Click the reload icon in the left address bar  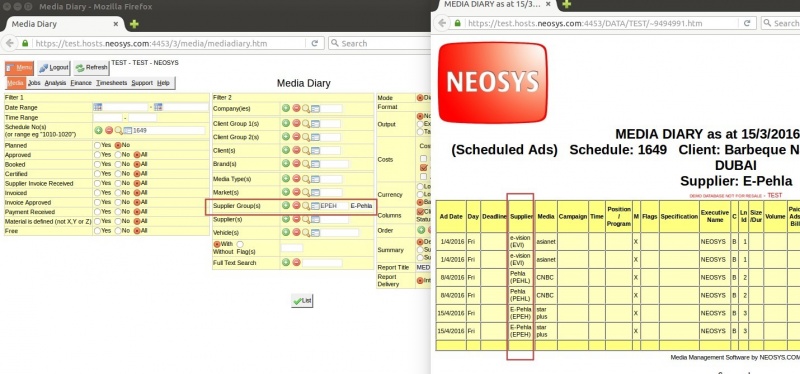click(x=315, y=43)
